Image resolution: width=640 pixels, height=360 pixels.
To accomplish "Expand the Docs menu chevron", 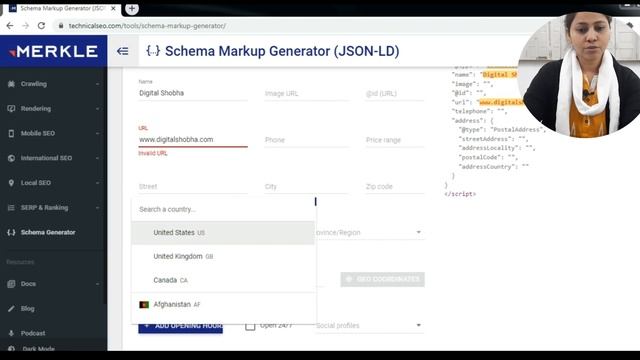I will point(98,284).
